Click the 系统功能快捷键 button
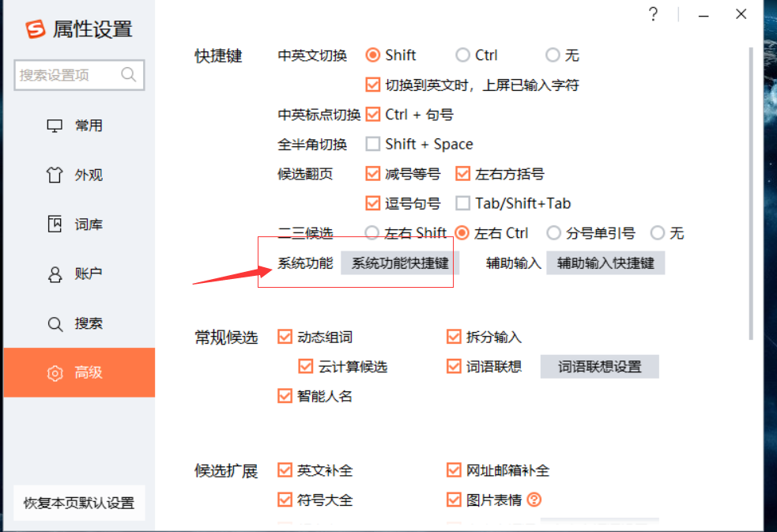This screenshot has width=777, height=532. click(x=399, y=262)
